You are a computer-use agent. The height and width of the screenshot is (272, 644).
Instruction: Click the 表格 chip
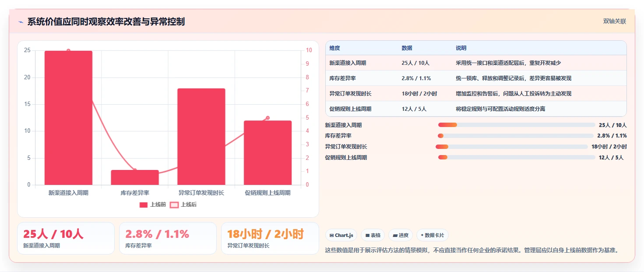[373, 235]
